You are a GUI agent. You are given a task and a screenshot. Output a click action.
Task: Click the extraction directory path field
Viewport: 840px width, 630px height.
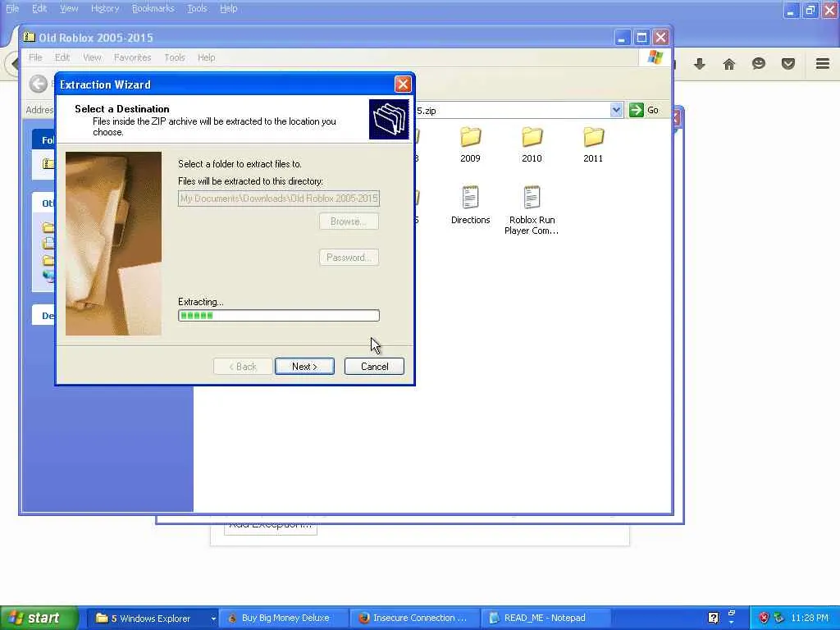[279, 199]
